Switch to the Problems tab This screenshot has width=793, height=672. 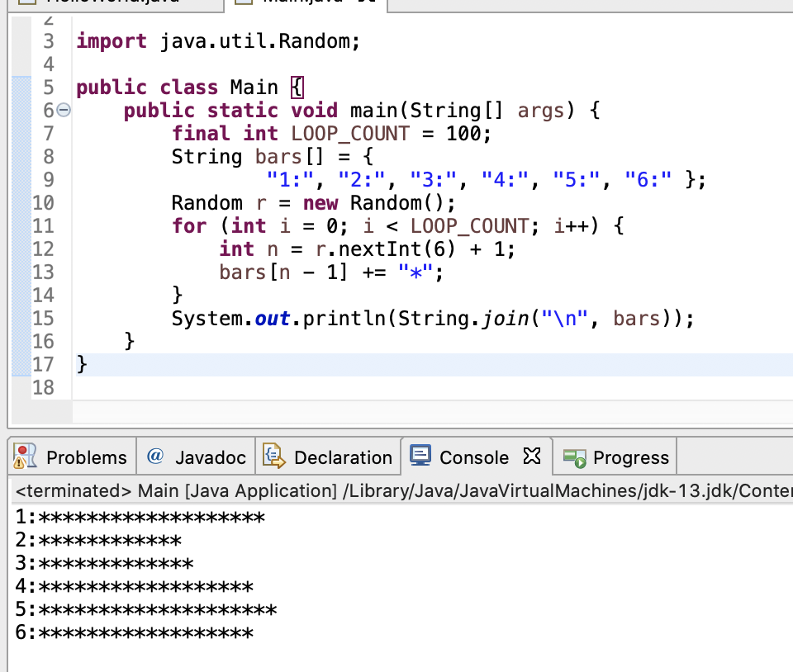[x=72, y=457]
